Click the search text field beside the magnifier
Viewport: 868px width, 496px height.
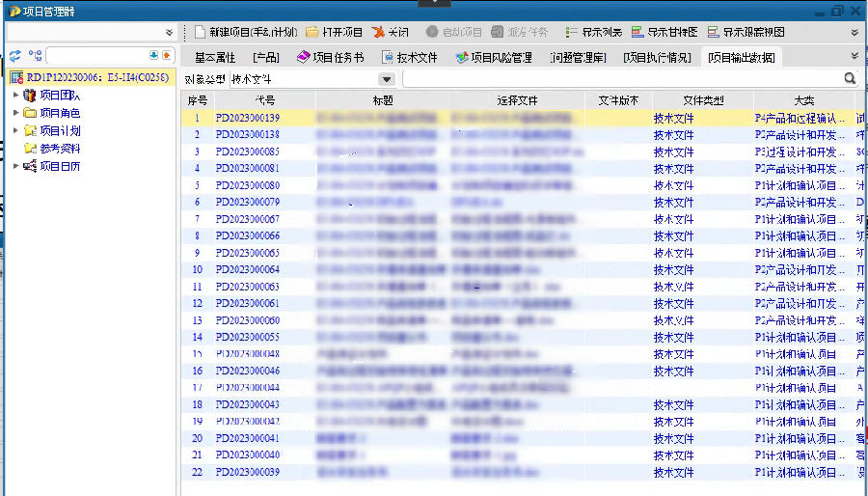pos(623,79)
